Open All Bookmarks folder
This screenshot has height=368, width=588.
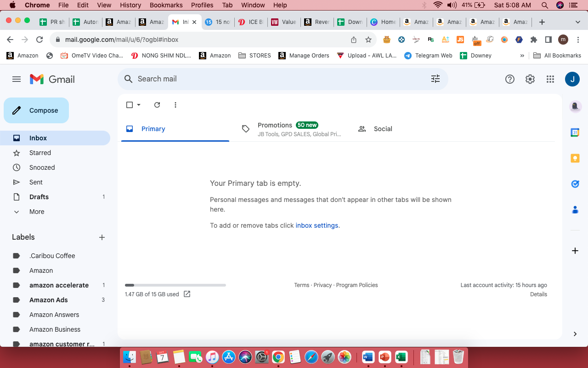pyautogui.click(x=557, y=56)
